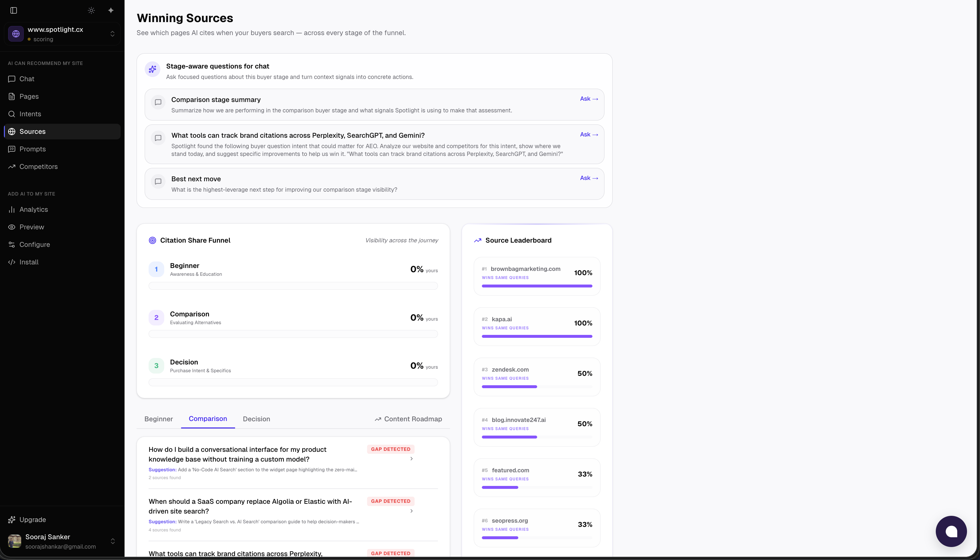This screenshot has height=560, width=980.
Task: Open Configure sliders icon
Action: pos(12,245)
